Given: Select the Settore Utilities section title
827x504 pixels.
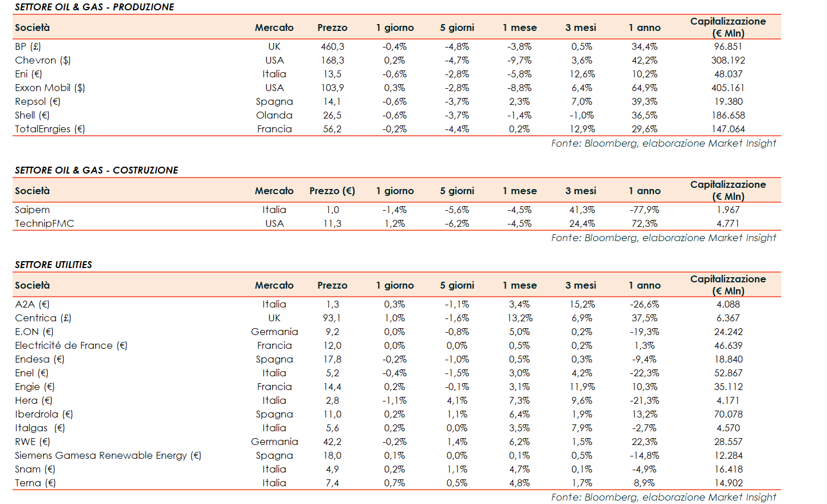Looking at the screenshot, I should pyautogui.click(x=53, y=265).
